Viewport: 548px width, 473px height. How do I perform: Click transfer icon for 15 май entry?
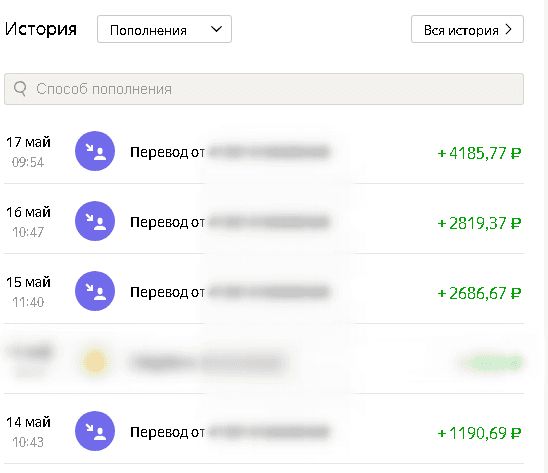[x=95, y=291]
